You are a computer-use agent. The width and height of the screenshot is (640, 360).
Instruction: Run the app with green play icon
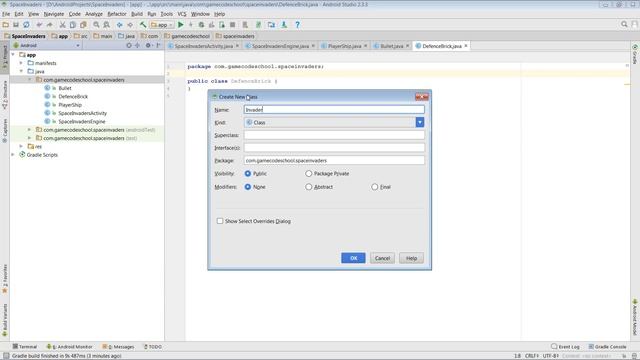[180, 25]
